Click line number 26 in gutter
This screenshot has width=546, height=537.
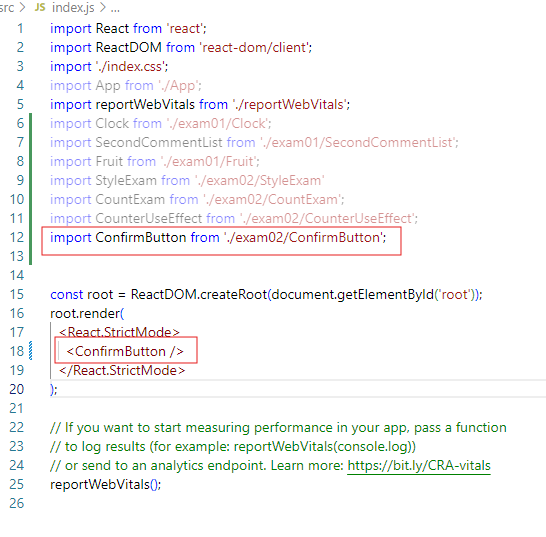click(17, 504)
